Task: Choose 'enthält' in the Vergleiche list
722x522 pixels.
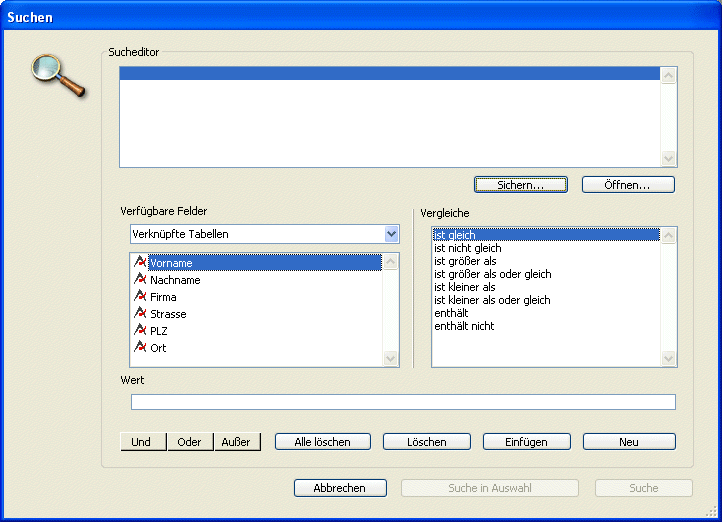Action: [452, 313]
